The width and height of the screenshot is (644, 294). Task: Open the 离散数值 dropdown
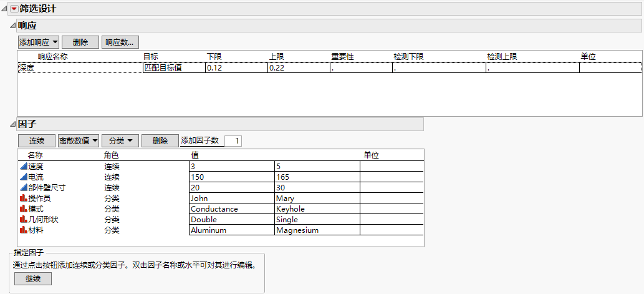79,140
